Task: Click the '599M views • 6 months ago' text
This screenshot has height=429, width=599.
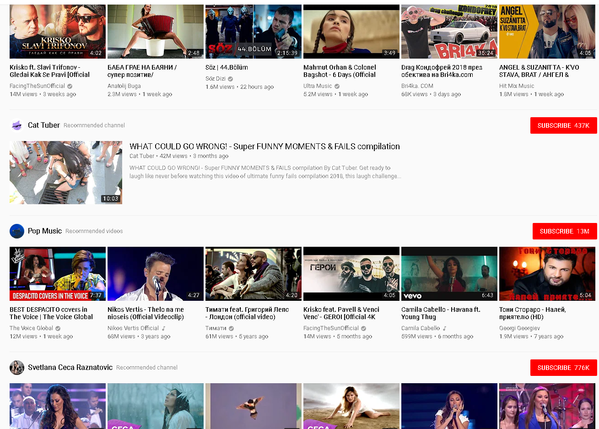Action: click(x=437, y=337)
